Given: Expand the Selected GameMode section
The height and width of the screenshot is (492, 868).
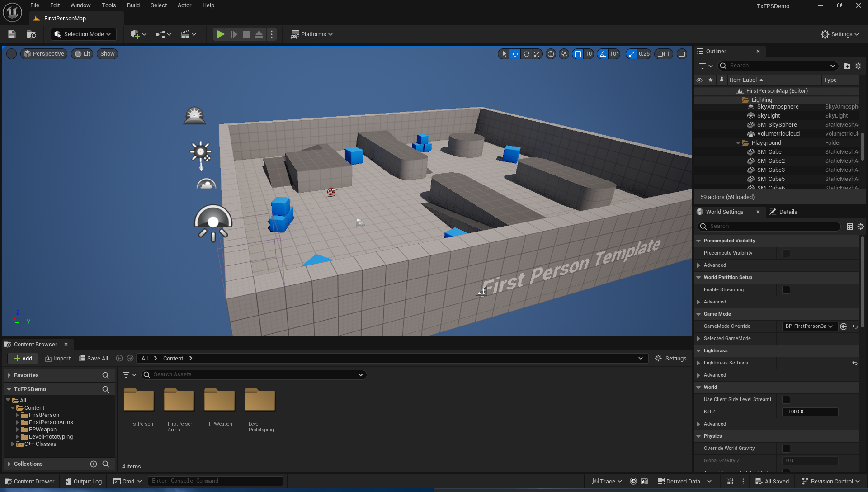Looking at the screenshot, I should click(698, 339).
